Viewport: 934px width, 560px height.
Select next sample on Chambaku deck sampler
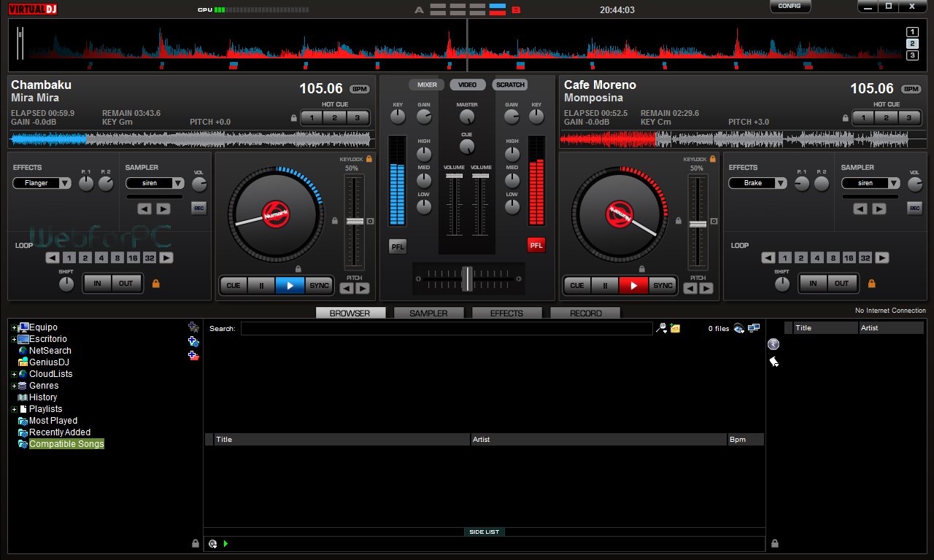pyautogui.click(x=163, y=209)
